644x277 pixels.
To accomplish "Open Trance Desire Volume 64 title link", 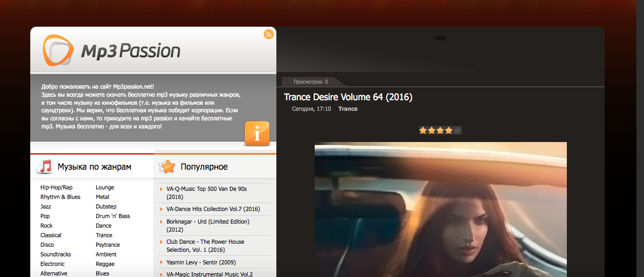I will 348,97.
